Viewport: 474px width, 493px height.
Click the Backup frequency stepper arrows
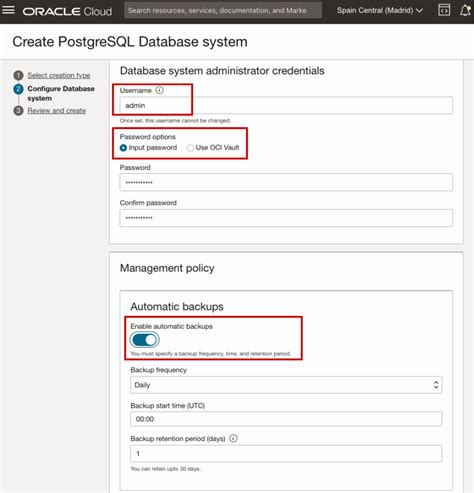coord(436,385)
